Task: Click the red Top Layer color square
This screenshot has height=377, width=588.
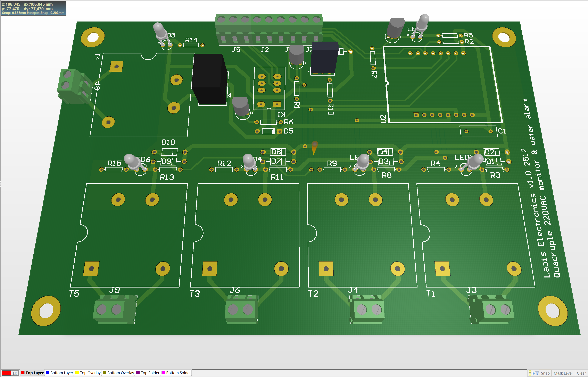Action: (x=23, y=372)
